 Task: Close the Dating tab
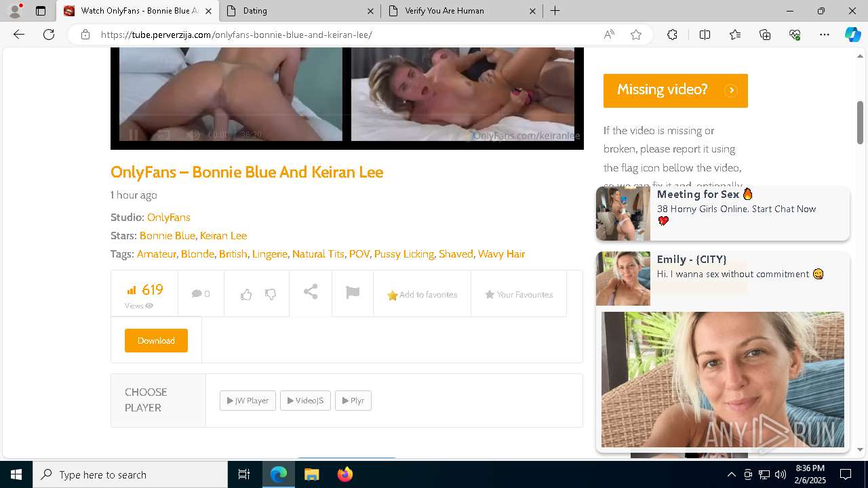click(x=370, y=11)
